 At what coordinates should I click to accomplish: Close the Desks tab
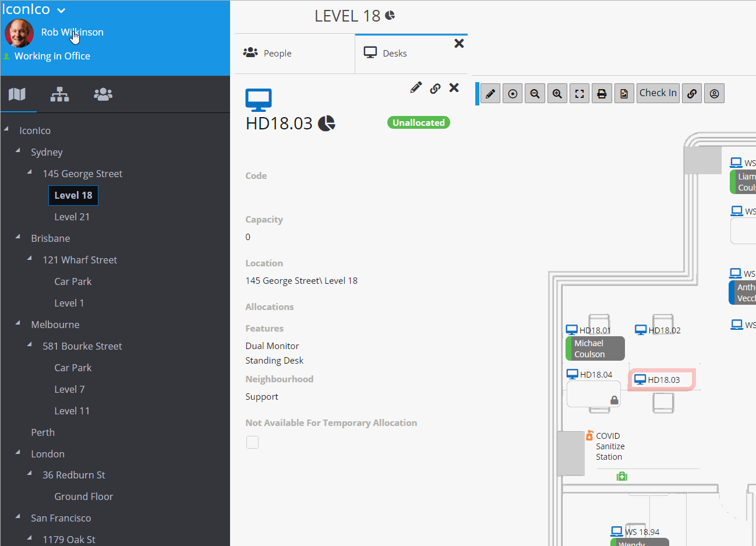coord(459,43)
